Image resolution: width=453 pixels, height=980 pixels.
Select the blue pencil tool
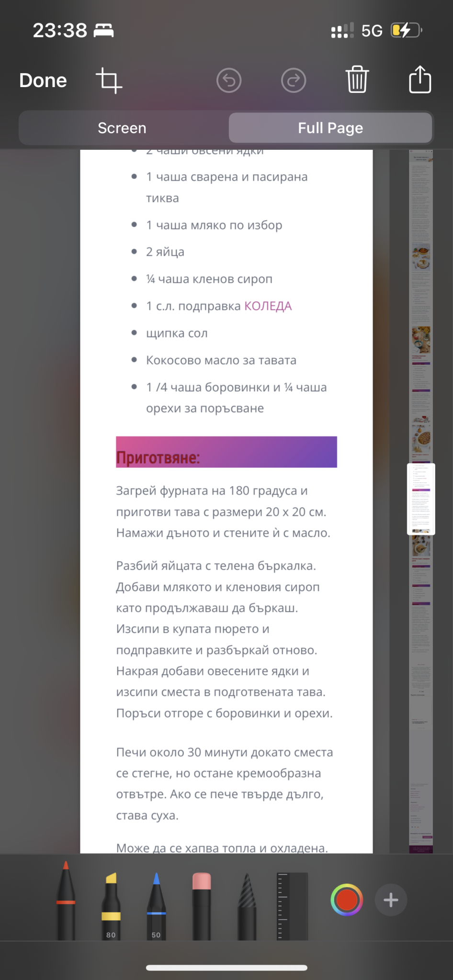point(156,904)
